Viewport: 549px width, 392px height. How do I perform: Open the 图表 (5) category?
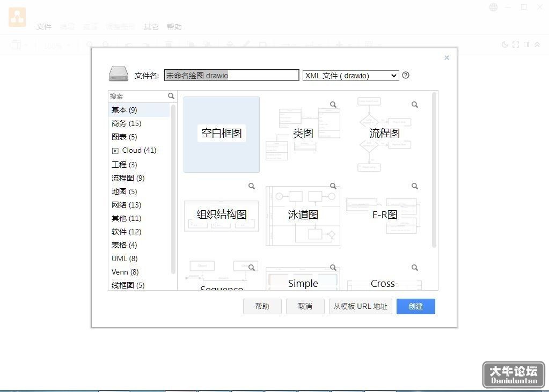click(140, 137)
